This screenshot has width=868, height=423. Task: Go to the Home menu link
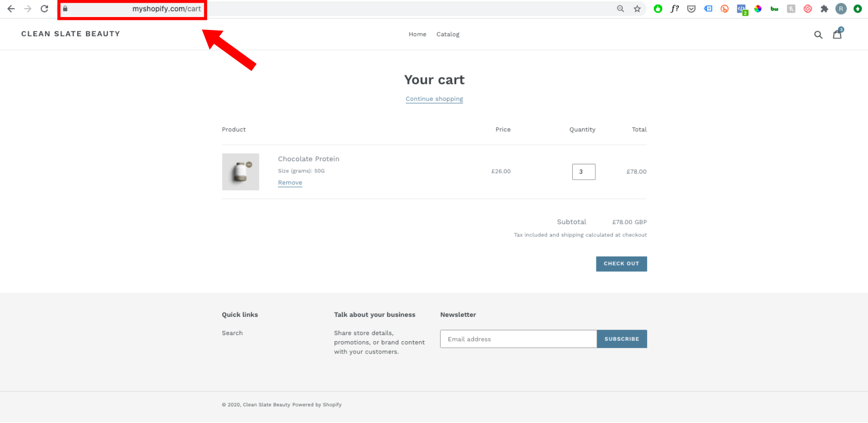tap(417, 34)
